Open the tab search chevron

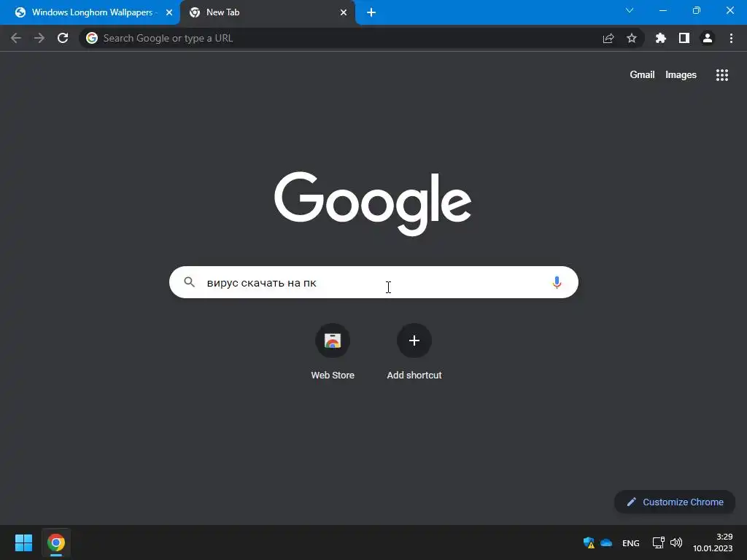pos(630,10)
